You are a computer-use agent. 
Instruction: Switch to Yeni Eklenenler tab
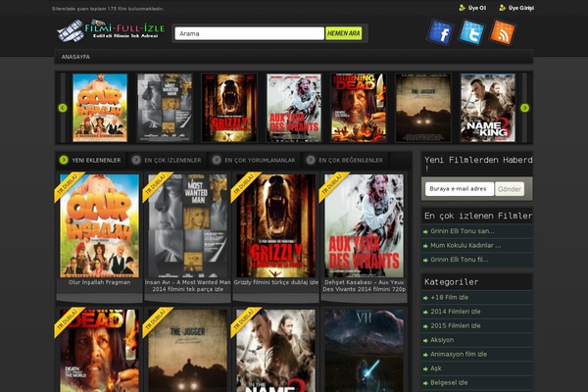(91, 160)
